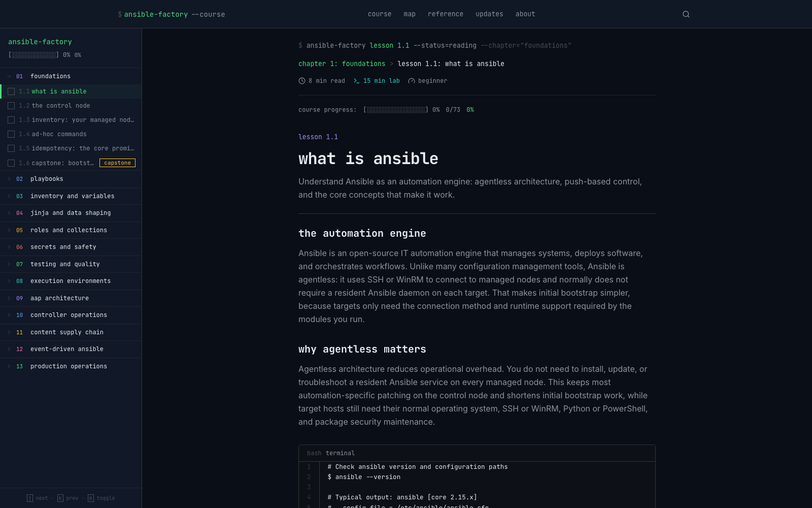Viewport: 812px width, 508px height.
Task: Click the bash terminal code block header
Action: tap(477, 453)
